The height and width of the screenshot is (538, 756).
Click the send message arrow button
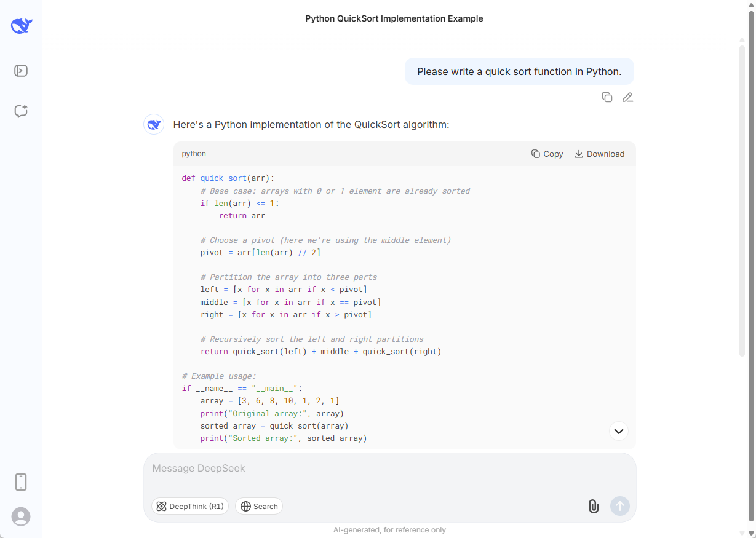(x=620, y=506)
